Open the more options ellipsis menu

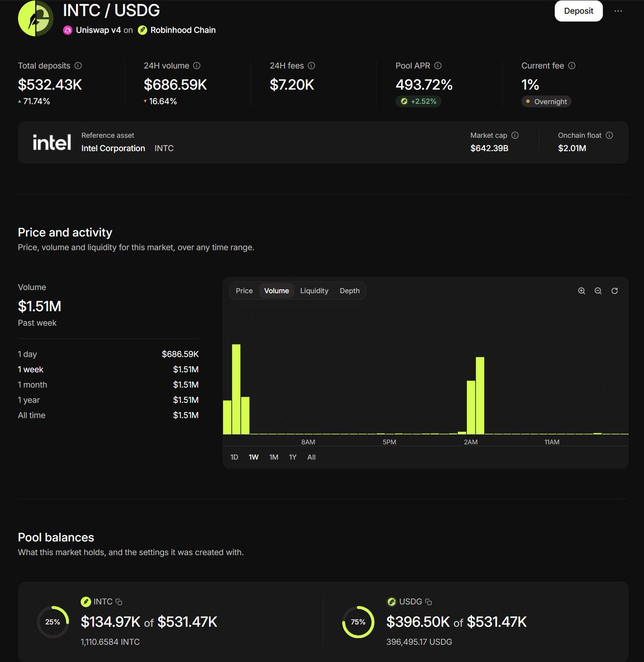coord(618,11)
